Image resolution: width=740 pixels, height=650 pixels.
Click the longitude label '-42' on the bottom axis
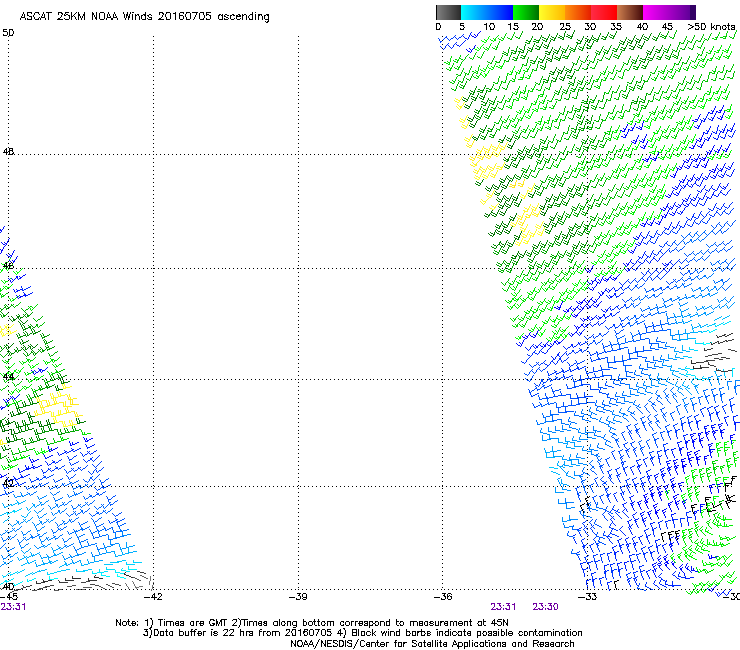[x=153, y=597]
